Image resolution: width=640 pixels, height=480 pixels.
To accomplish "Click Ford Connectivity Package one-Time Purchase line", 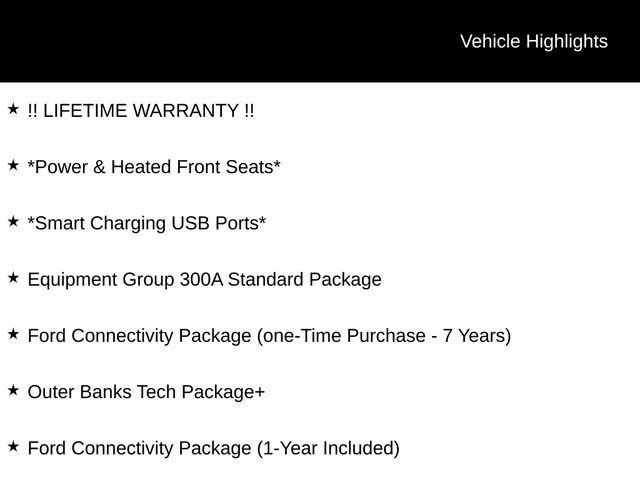I will point(269,336).
